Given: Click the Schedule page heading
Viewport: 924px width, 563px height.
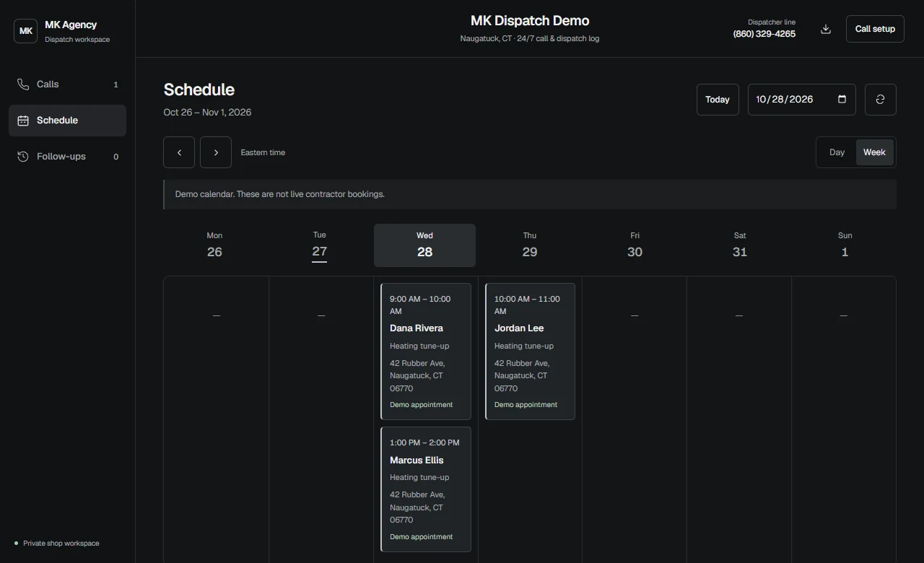Looking at the screenshot, I should coord(199,90).
